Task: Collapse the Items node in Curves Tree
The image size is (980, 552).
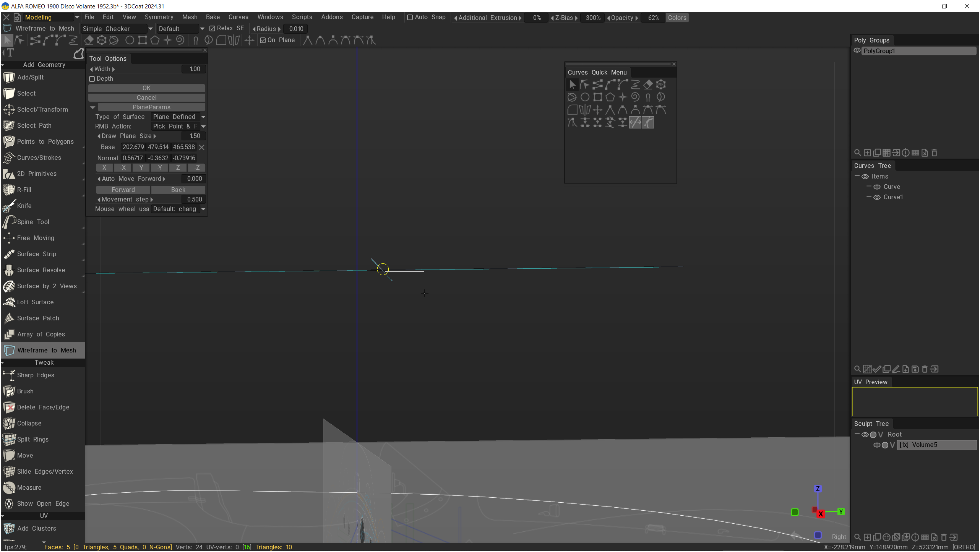Action: tap(857, 176)
